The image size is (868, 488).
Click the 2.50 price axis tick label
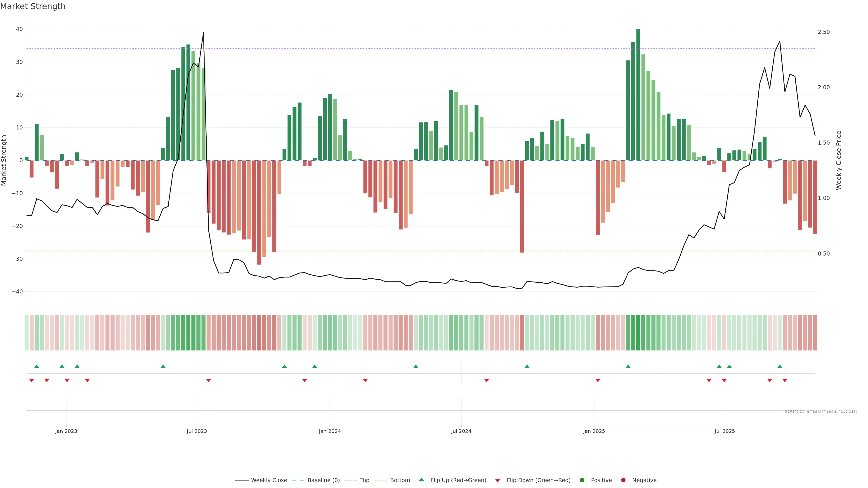tap(823, 32)
